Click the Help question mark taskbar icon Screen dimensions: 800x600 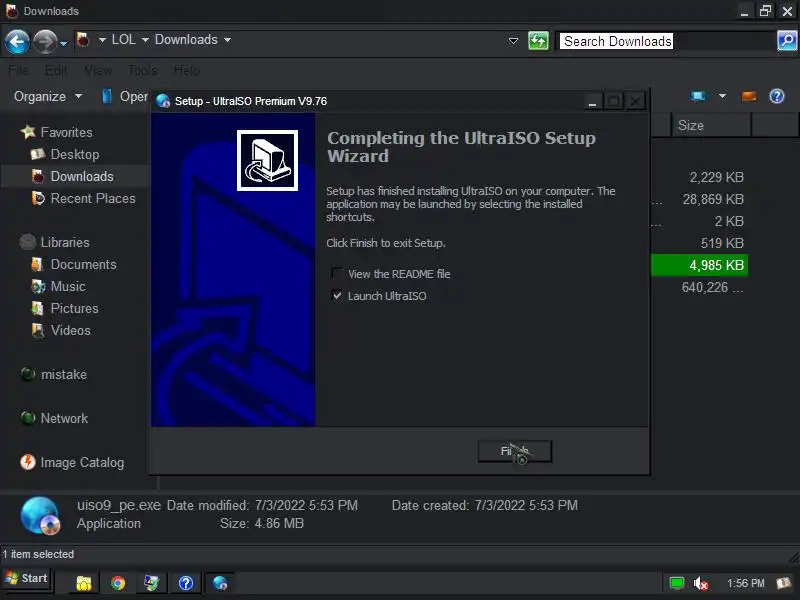point(186,583)
